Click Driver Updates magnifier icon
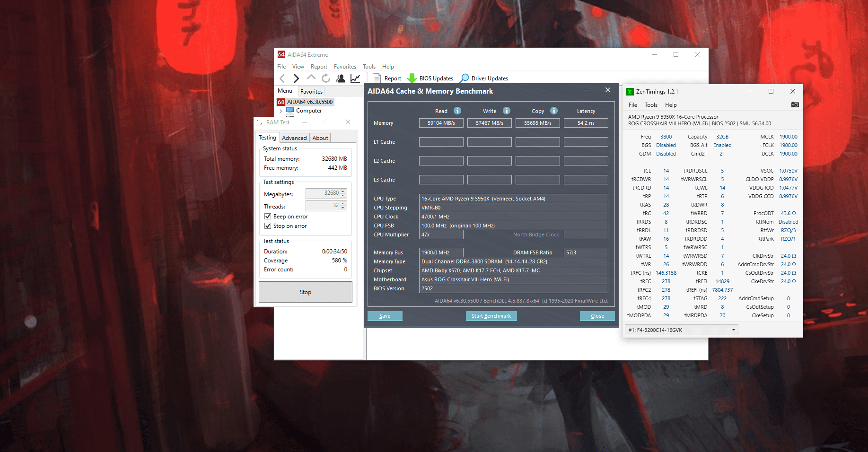 [x=465, y=78]
